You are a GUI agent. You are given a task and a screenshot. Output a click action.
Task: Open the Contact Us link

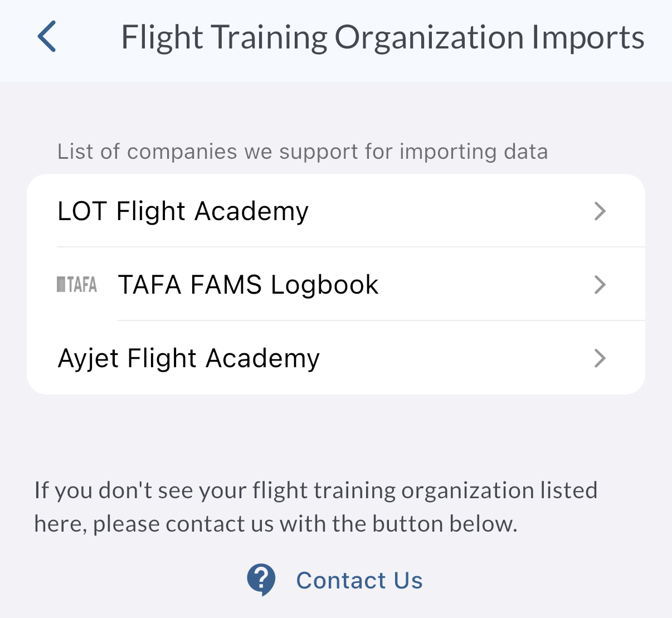pos(359,580)
